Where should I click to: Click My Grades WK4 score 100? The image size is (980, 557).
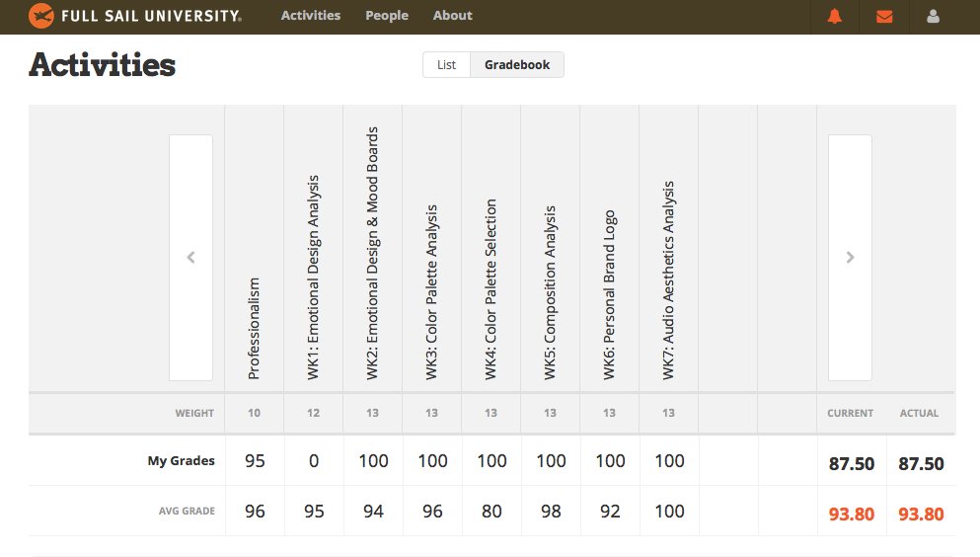coord(491,461)
